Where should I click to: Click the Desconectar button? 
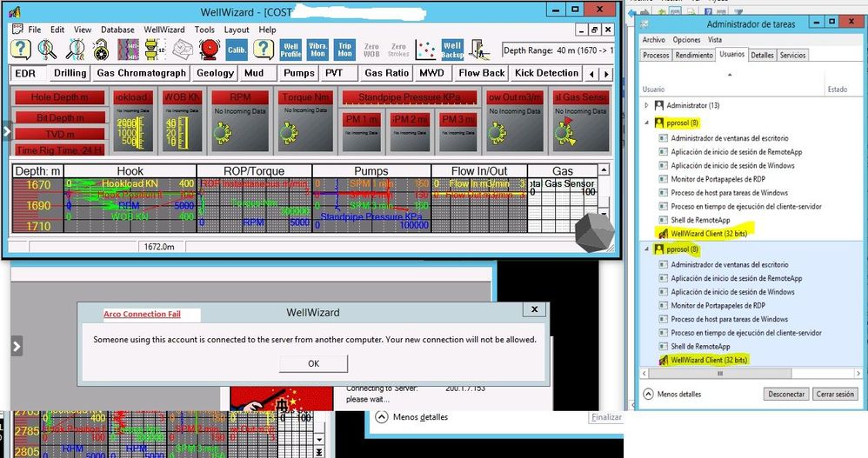(x=786, y=394)
